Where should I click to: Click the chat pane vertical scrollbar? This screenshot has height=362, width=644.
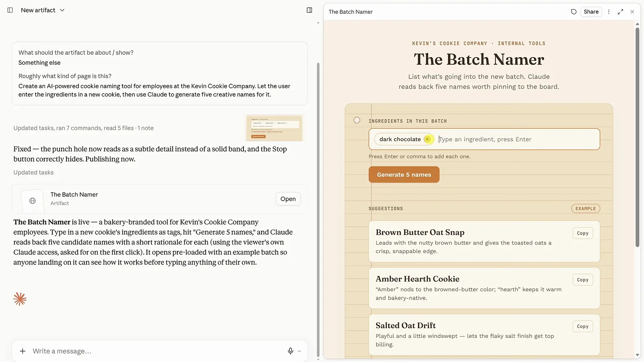pyautogui.click(x=318, y=209)
